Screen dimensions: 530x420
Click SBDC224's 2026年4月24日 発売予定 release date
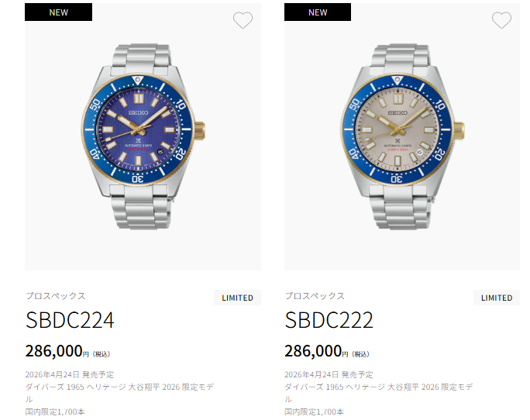[70, 375]
